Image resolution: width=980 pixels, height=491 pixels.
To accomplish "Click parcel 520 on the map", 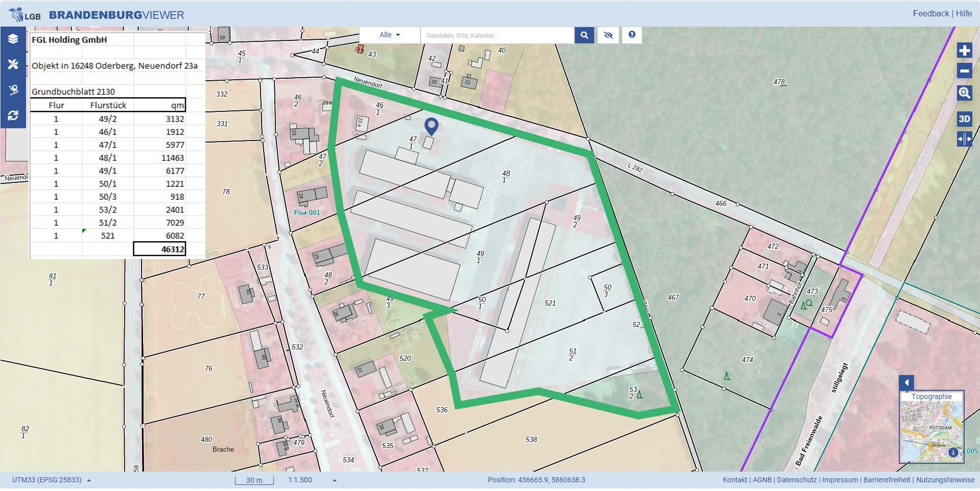I will pyautogui.click(x=405, y=358).
